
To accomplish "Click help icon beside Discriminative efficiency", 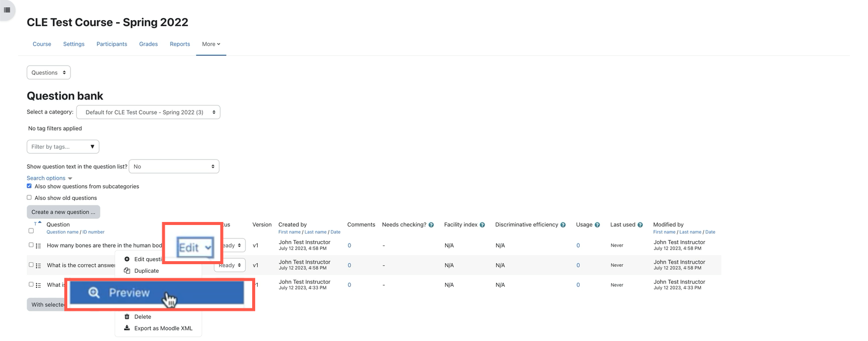I will click(563, 225).
